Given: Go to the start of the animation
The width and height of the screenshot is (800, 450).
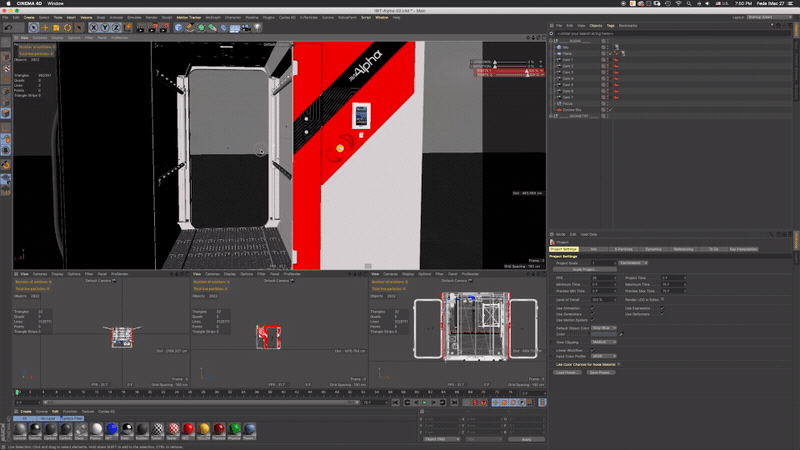Looking at the screenshot, I should 396,403.
